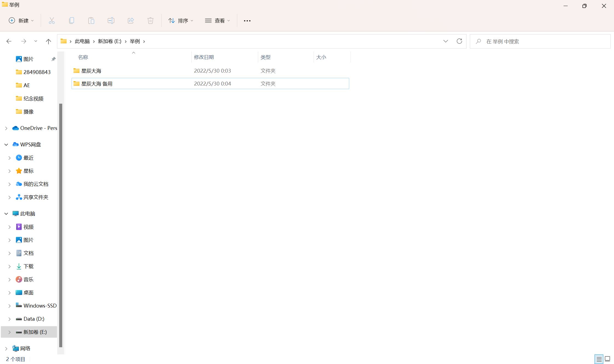The height and width of the screenshot is (364, 614).
Task: Expand the 网络 node
Action: click(6, 349)
